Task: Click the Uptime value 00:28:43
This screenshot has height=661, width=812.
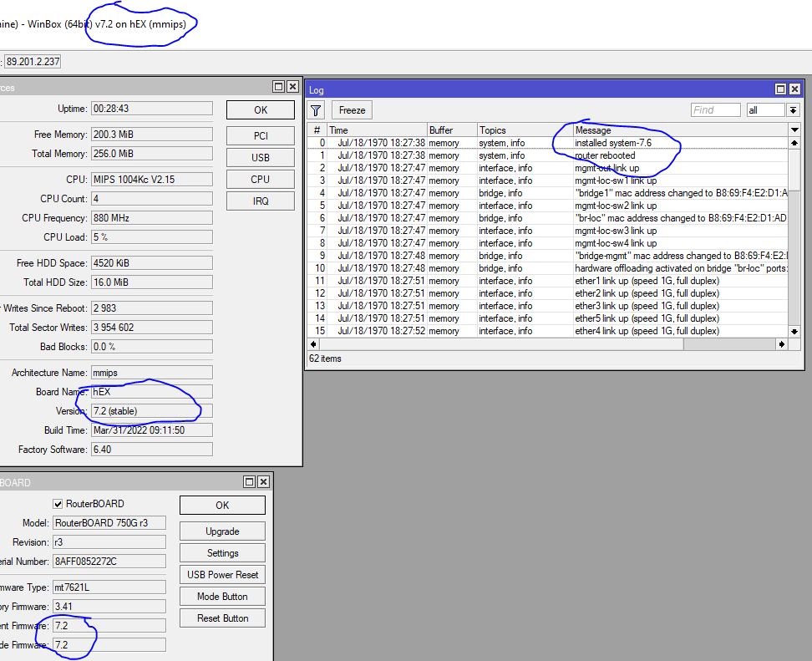Action: pyautogui.click(x=152, y=109)
